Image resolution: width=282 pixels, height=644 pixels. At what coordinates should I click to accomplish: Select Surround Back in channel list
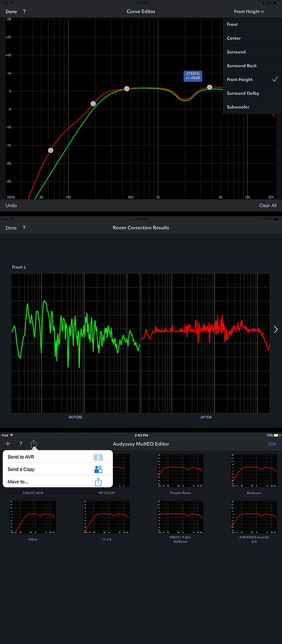pyautogui.click(x=252, y=66)
